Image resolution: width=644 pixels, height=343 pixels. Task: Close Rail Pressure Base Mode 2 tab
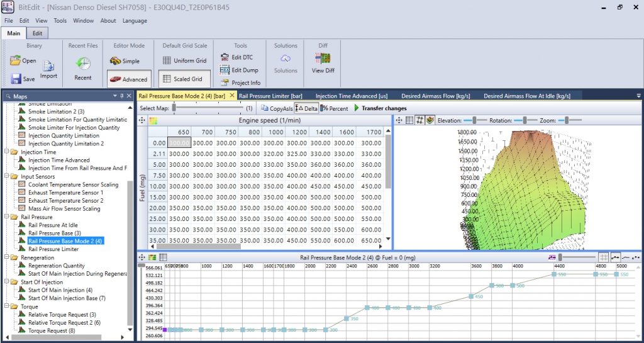click(x=231, y=95)
